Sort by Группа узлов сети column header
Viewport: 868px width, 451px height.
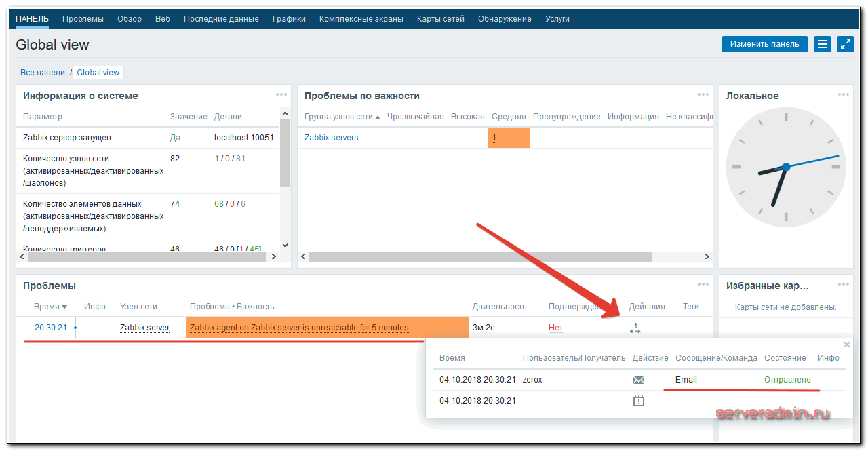click(x=342, y=117)
